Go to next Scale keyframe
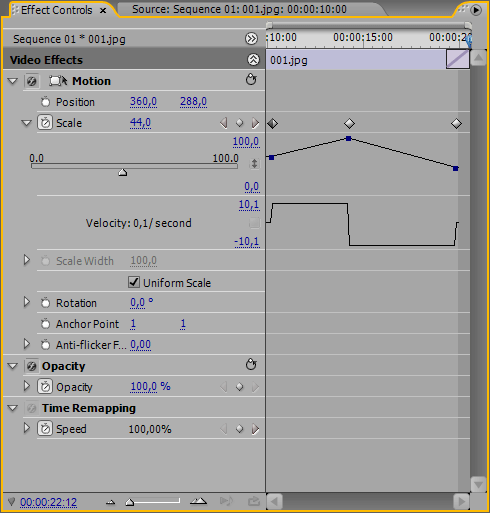Image resolution: width=490 pixels, height=513 pixels. coord(255,123)
